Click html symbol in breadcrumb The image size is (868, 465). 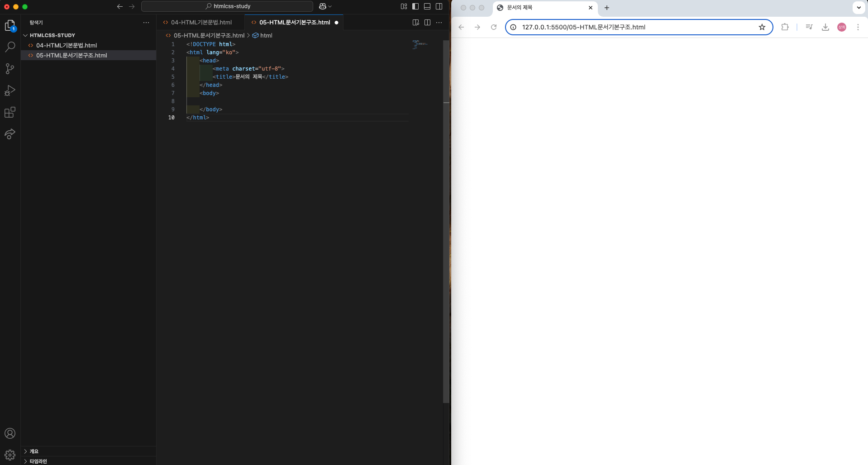click(x=266, y=35)
